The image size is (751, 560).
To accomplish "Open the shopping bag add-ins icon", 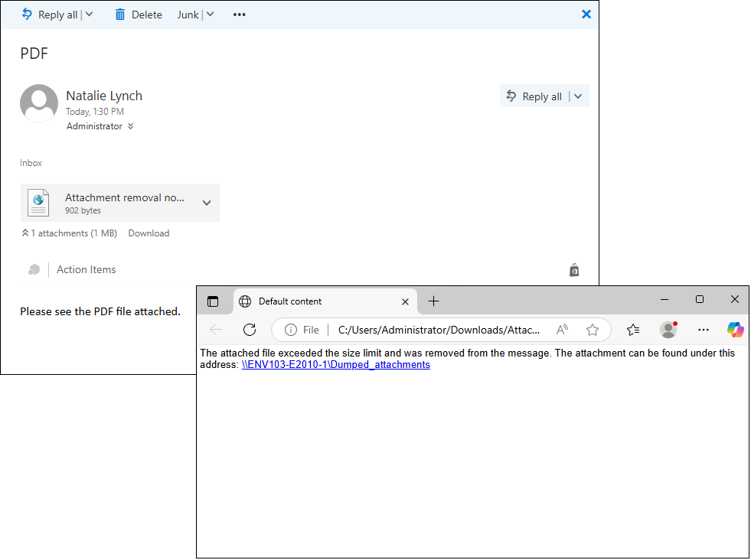I will pyautogui.click(x=574, y=270).
